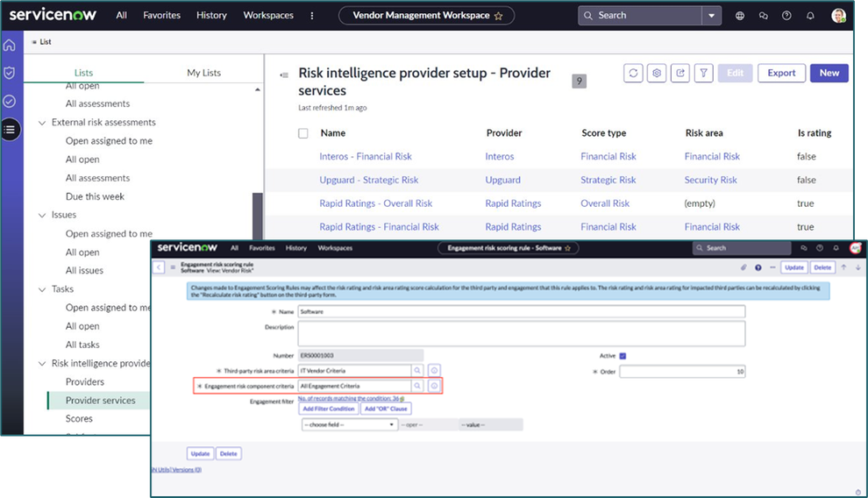This screenshot has height=498, width=868.
Task: Open the records matching the condition link
Action: pos(351,398)
